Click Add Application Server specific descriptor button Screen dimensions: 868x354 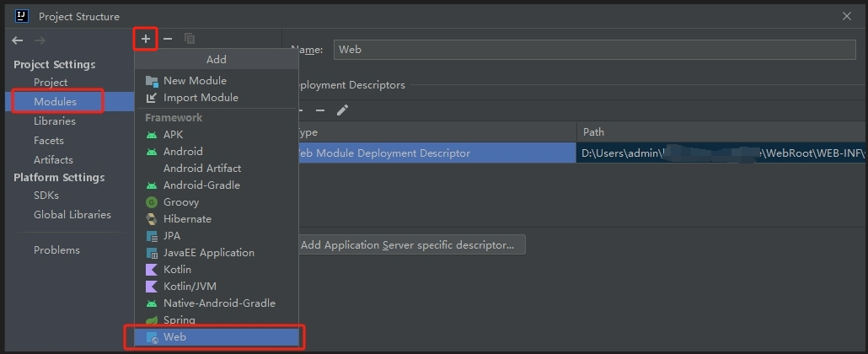(x=412, y=245)
